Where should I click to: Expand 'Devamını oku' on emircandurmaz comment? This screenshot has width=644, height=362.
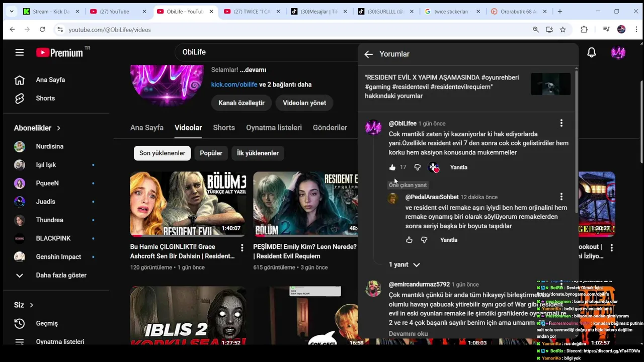408,334
